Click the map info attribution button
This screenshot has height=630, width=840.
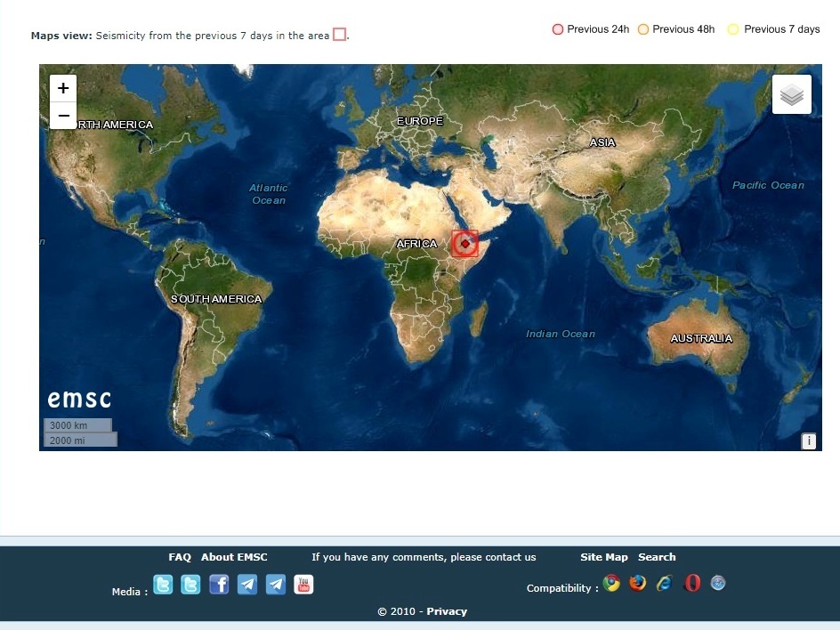808,440
